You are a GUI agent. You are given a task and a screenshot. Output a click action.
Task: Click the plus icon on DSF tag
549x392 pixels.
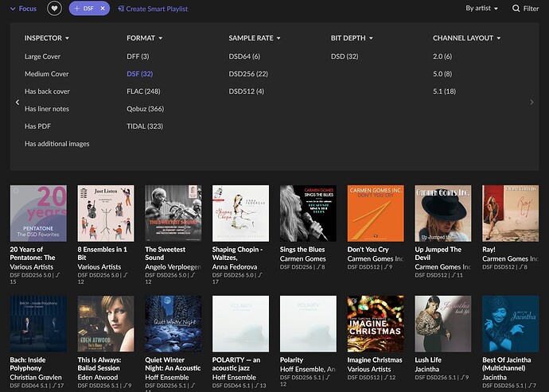point(76,9)
